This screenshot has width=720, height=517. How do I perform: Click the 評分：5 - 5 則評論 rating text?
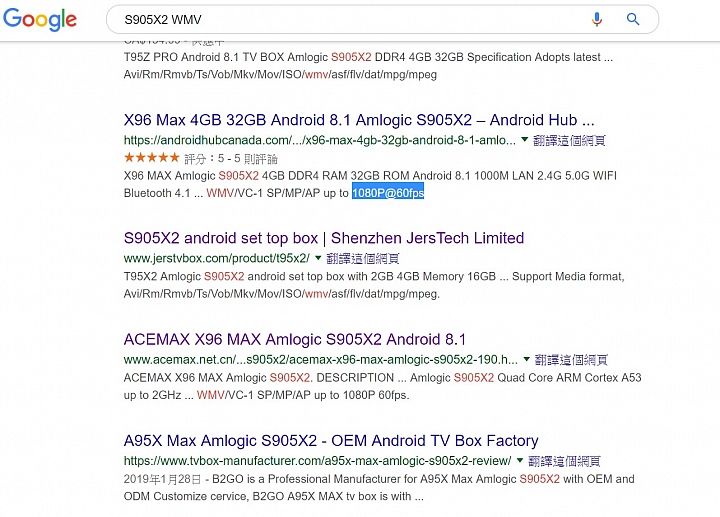231,159
